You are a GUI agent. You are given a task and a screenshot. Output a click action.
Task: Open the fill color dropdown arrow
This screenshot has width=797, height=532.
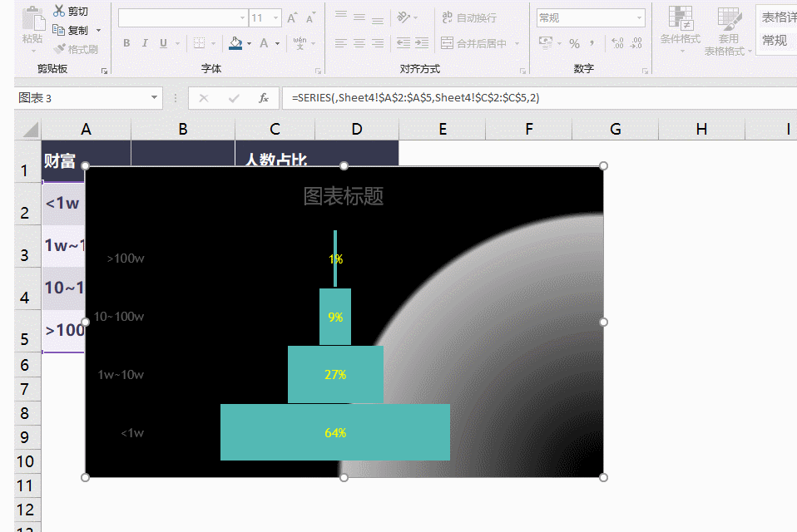pyautogui.click(x=249, y=44)
